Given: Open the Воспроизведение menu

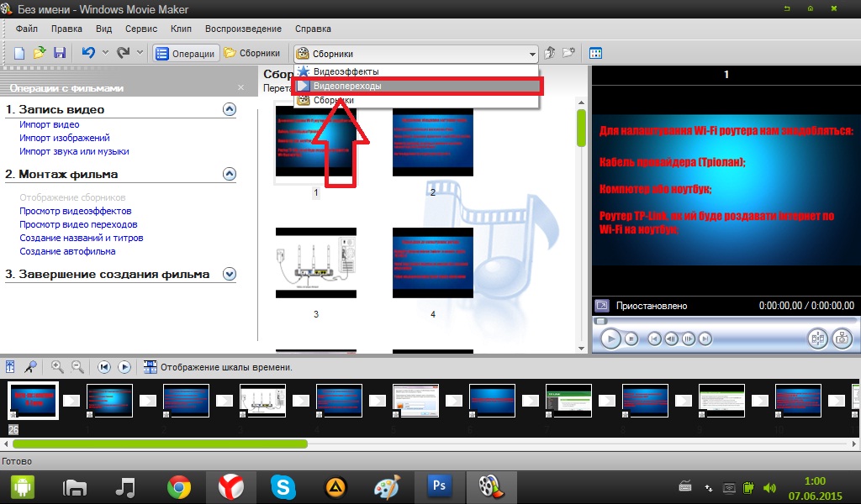Looking at the screenshot, I should coord(243,29).
